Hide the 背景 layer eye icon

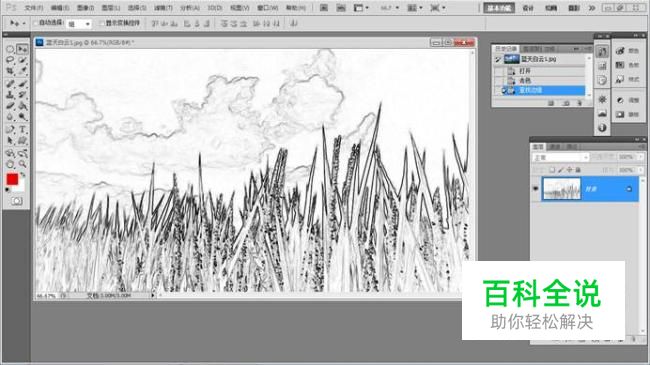(x=536, y=189)
